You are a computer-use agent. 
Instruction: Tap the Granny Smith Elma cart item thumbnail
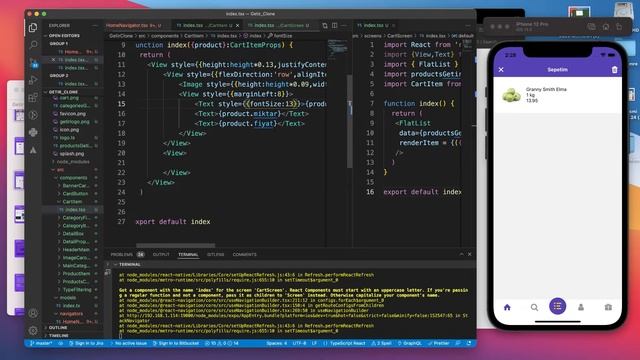point(511,95)
